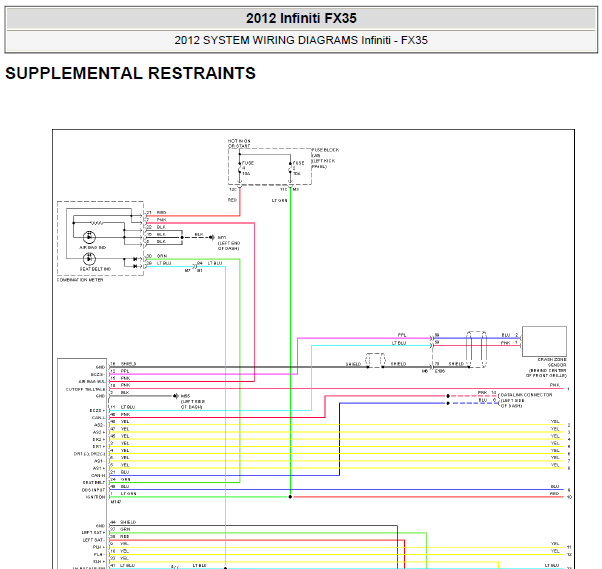Image resolution: width=602 pixels, height=569 pixels.
Task: Click the 'E106' connector label
Action: tap(440, 371)
